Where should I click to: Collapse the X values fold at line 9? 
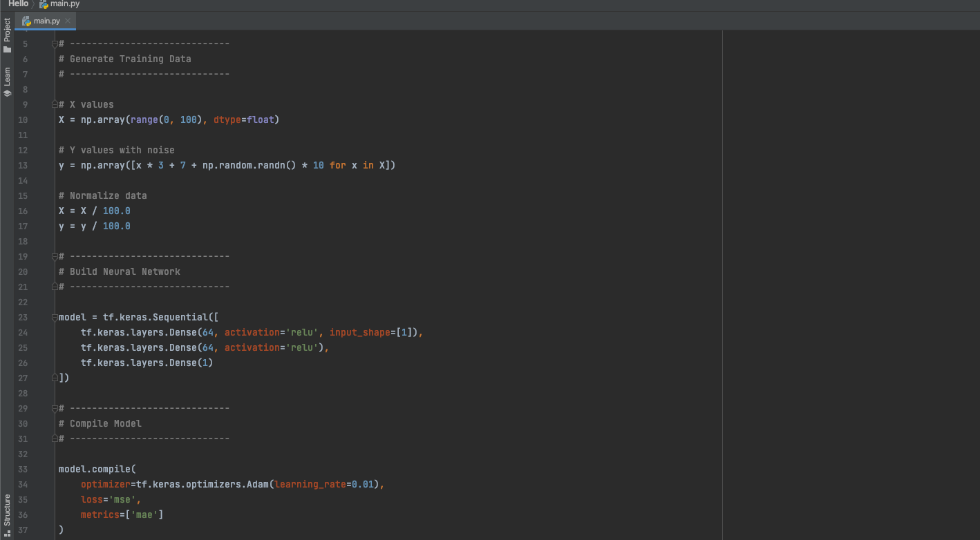click(55, 104)
